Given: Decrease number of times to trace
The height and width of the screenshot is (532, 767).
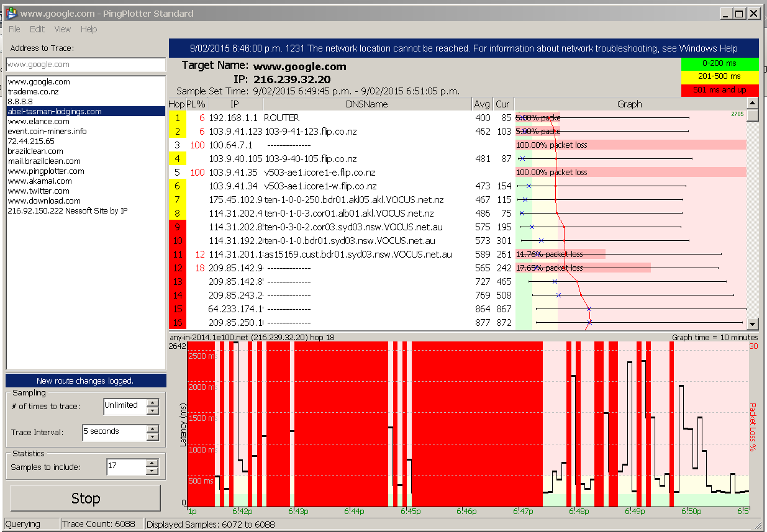Looking at the screenshot, I should [x=153, y=410].
